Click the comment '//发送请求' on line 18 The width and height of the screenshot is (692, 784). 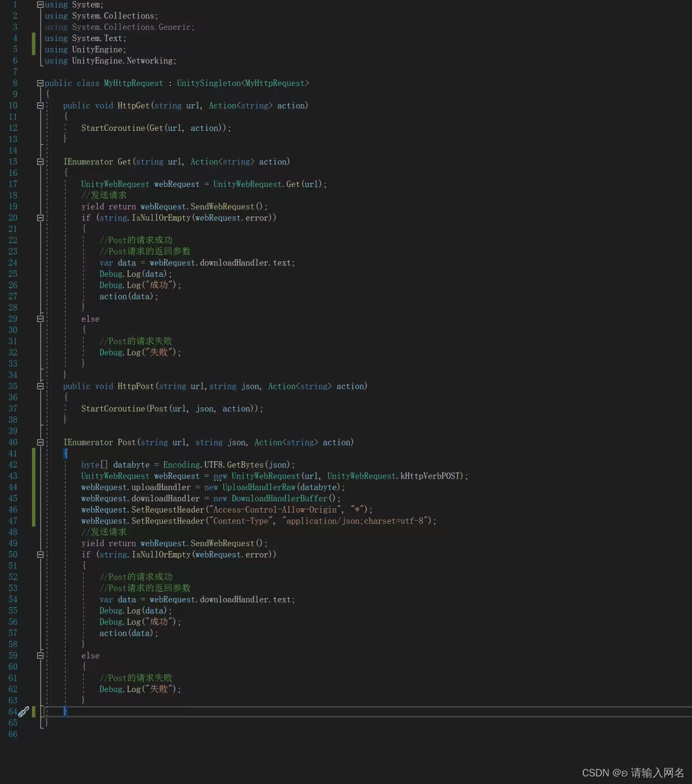(x=104, y=195)
